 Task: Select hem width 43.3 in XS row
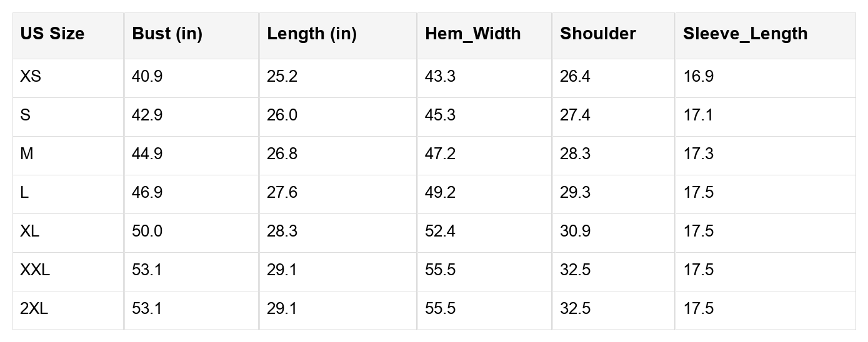[x=441, y=77]
